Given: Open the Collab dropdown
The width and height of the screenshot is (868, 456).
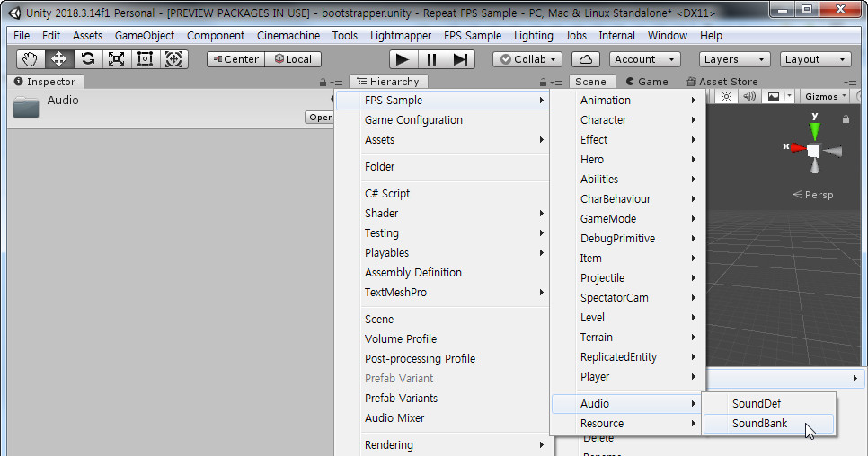Looking at the screenshot, I should [527, 59].
